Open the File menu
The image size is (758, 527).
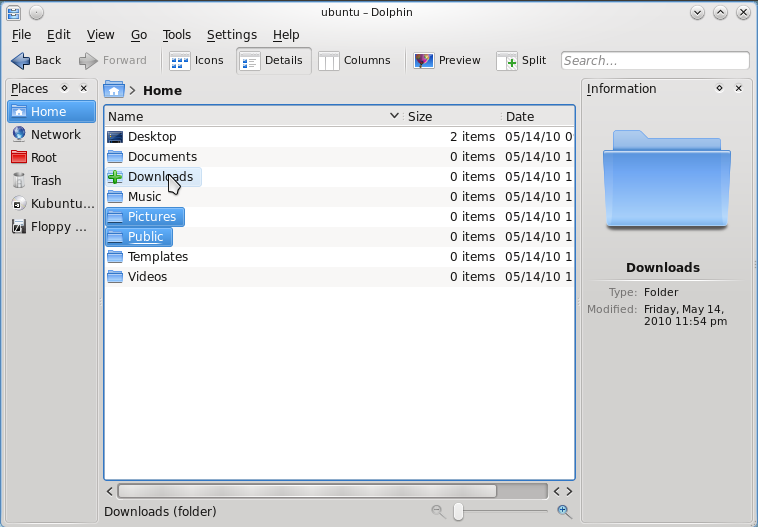[21, 35]
